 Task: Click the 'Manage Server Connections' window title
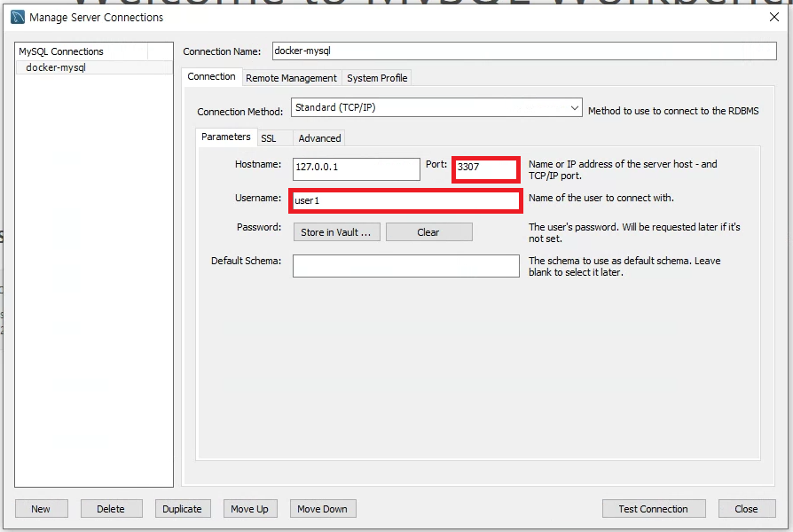click(x=96, y=18)
